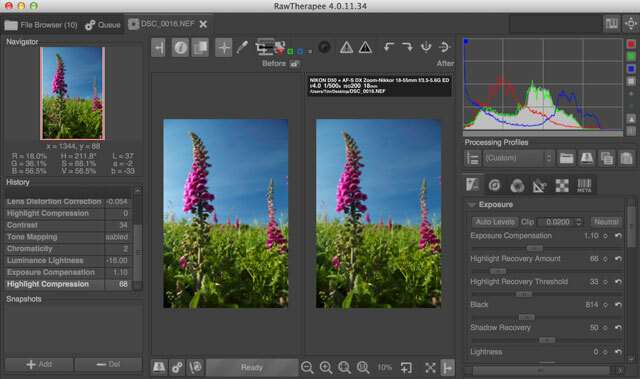This screenshot has width=640, height=379.
Task: Toggle green channel histogram
Action: 631,56
